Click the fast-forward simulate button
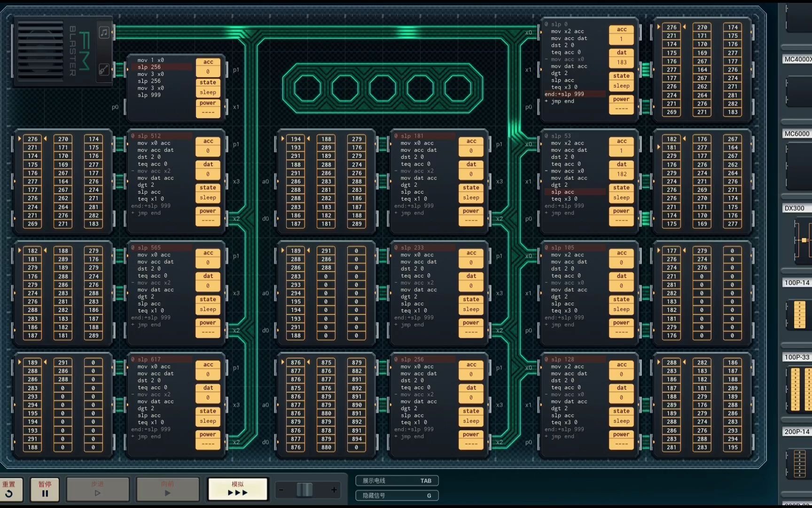Screen dimensions: 812x508 (x=237, y=489)
